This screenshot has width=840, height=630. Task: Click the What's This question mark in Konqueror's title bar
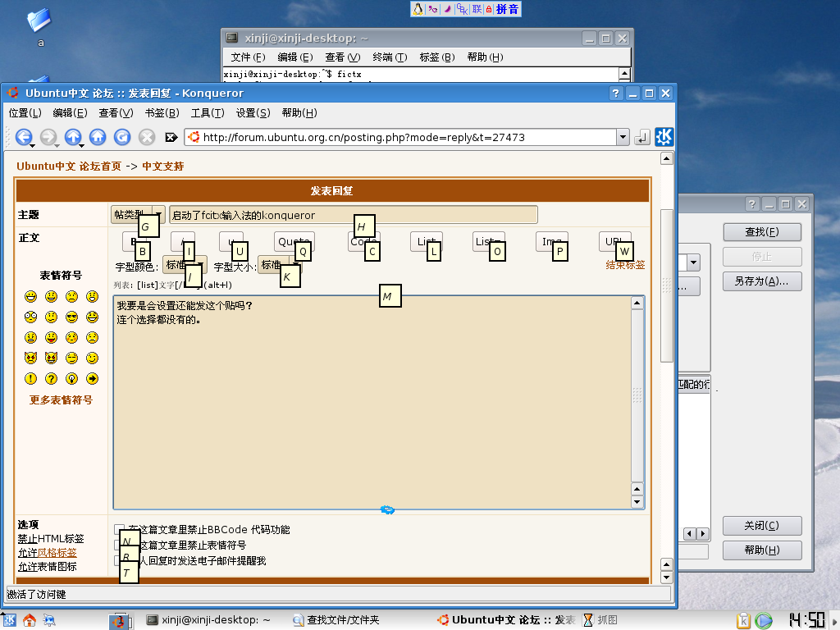615,94
